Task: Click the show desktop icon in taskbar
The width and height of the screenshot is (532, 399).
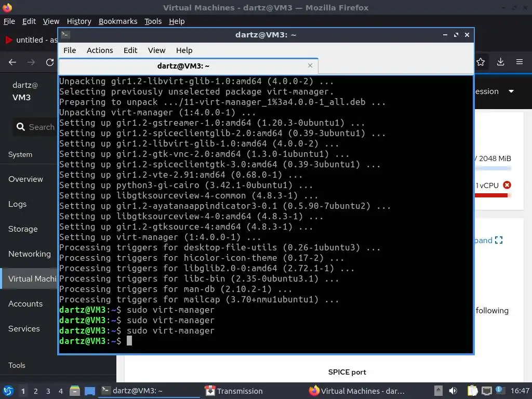Action: 89,391
